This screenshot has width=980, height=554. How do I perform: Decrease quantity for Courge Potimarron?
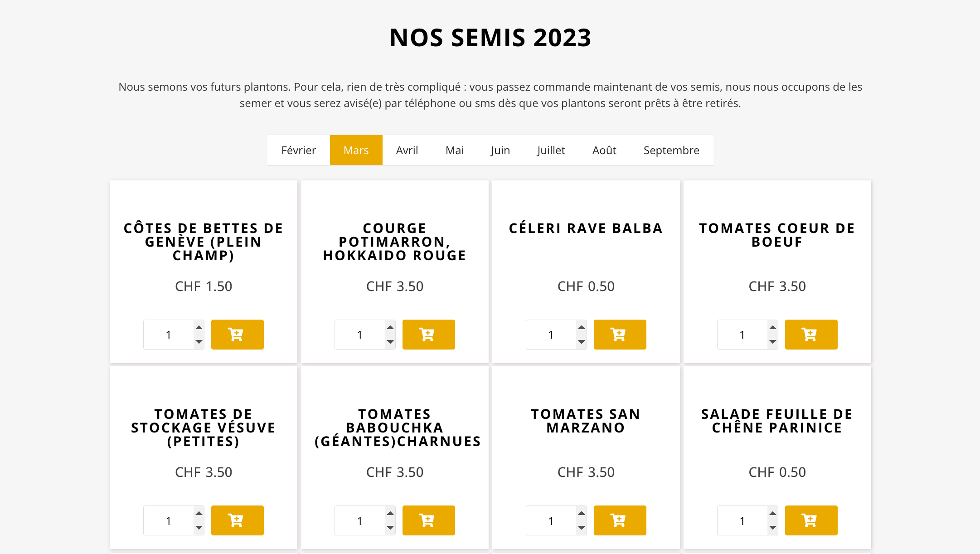(390, 342)
